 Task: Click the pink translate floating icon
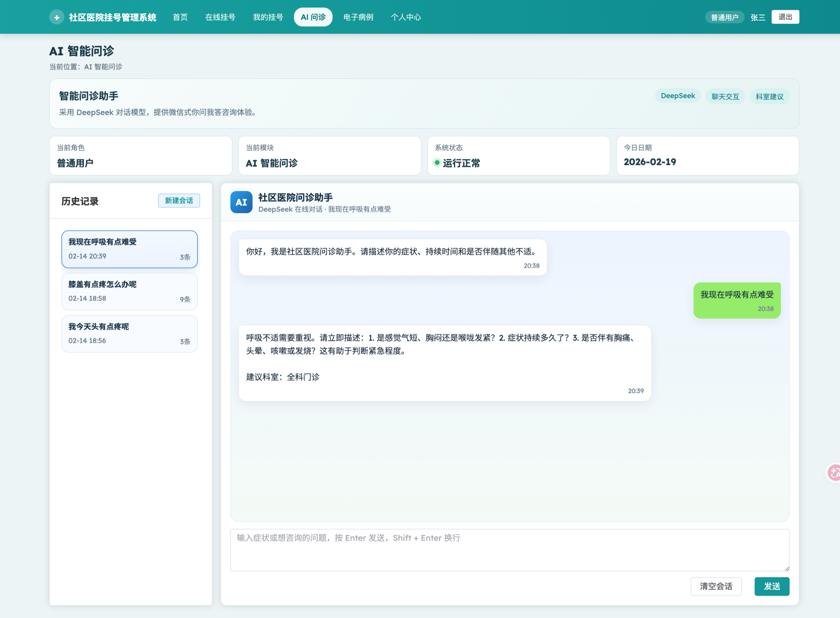(x=834, y=473)
